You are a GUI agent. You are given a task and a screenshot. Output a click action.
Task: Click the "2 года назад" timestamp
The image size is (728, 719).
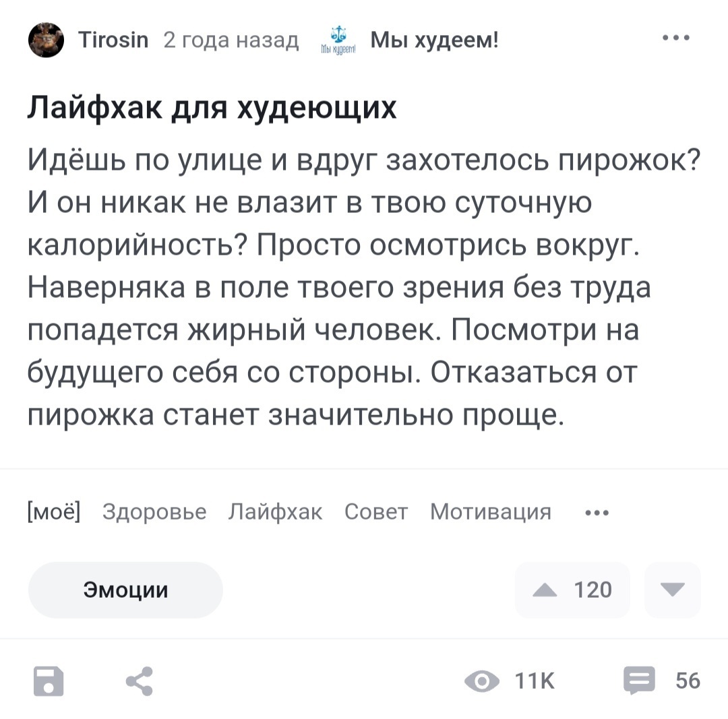231,40
